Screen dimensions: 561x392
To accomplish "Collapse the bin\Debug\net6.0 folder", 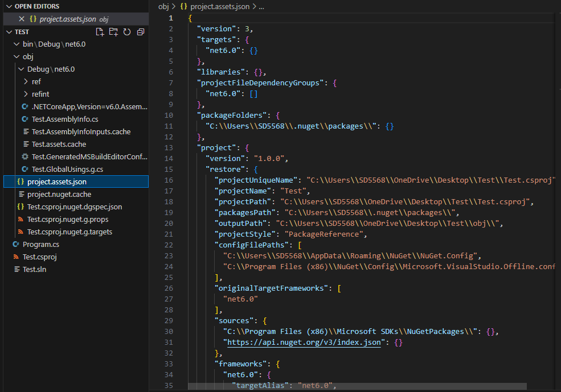I will 17,44.
